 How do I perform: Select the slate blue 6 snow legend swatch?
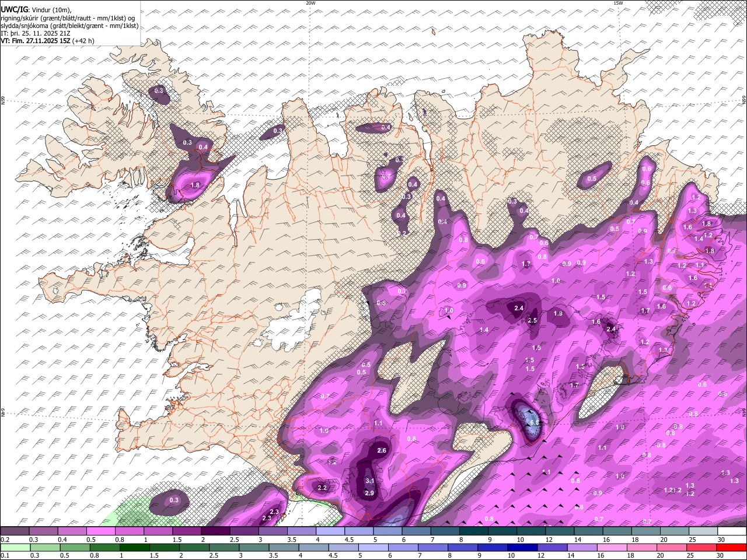pos(416,531)
